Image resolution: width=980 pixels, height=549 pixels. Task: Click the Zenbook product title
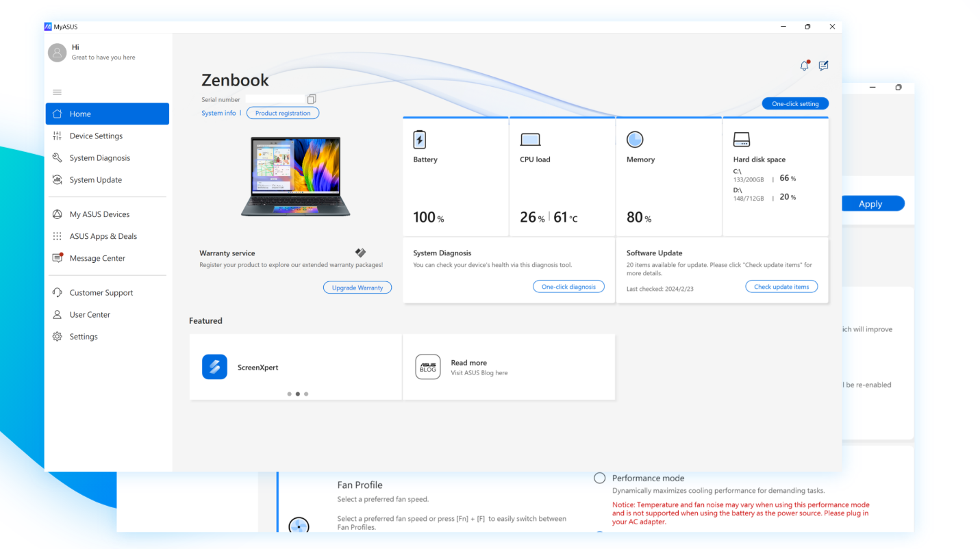pyautogui.click(x=235, y=80)
